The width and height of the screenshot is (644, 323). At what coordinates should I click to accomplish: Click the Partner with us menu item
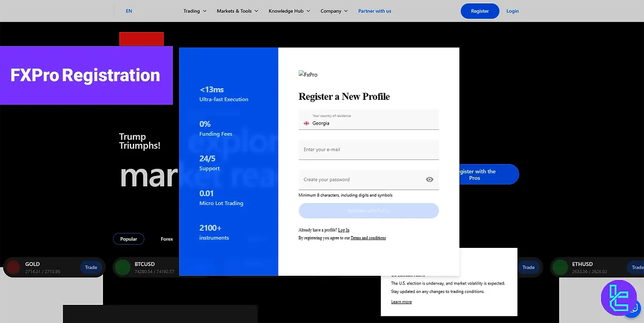(375, 11)
